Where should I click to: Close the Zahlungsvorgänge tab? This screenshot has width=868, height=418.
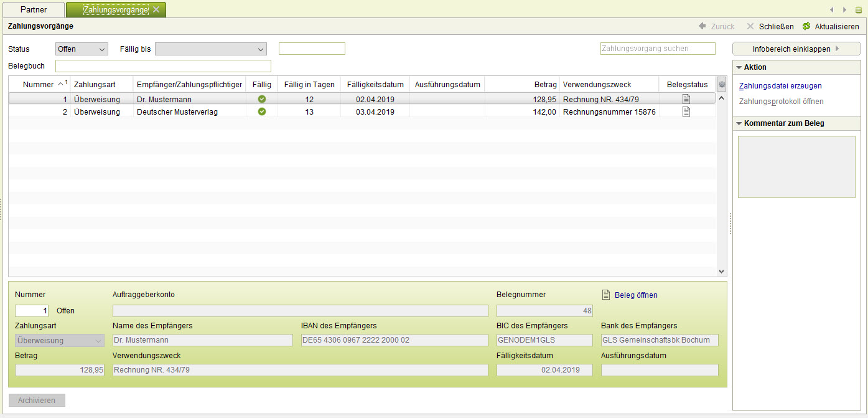156,9
